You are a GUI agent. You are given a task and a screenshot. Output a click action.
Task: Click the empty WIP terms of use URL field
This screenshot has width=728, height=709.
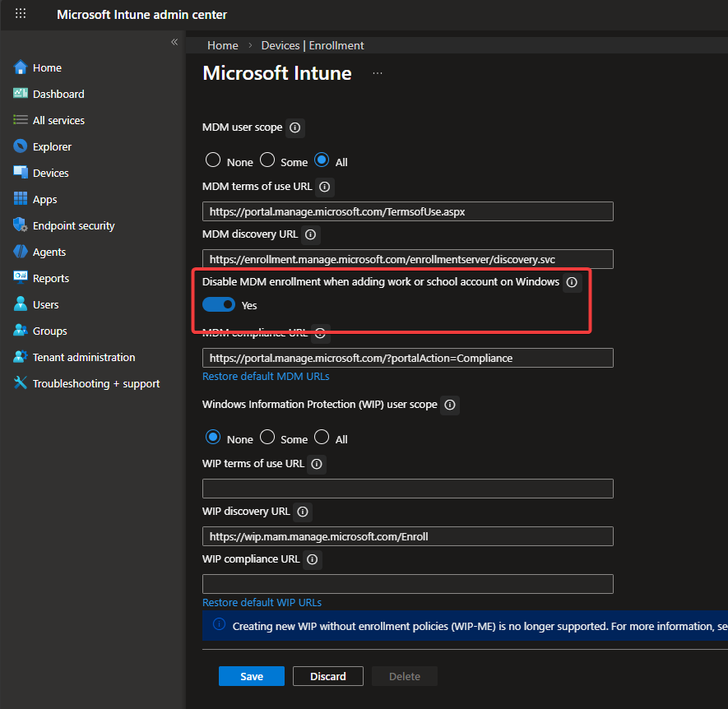(407, 489)
